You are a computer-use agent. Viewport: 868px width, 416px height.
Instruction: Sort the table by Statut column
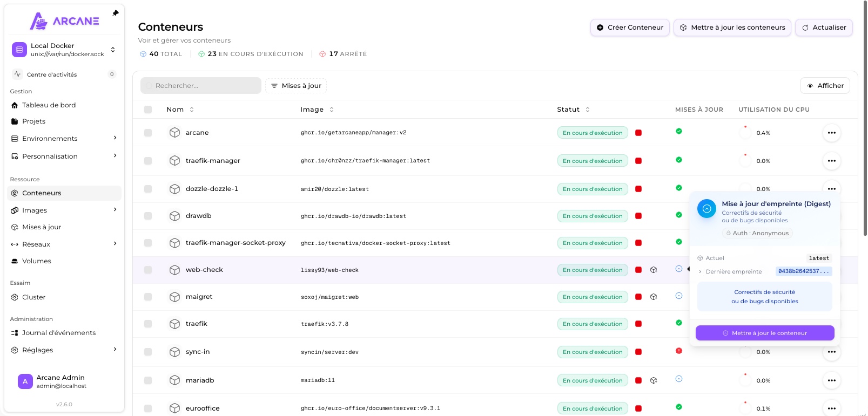tap(574, 110)
